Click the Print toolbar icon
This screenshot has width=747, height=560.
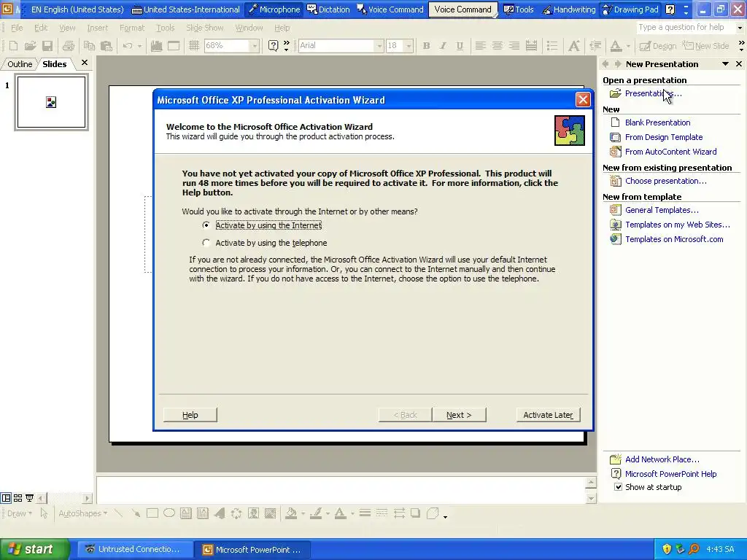pyautogui.click(x=69, y=46)
